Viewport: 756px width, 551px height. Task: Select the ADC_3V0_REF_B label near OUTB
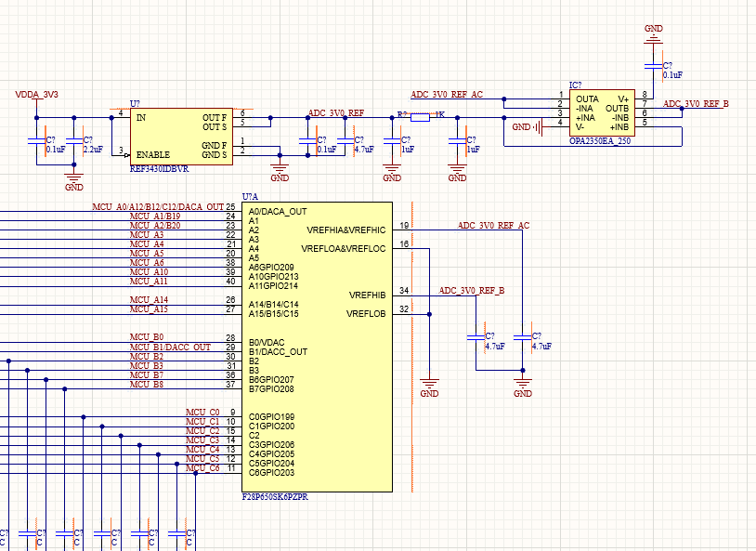(696, 104)
